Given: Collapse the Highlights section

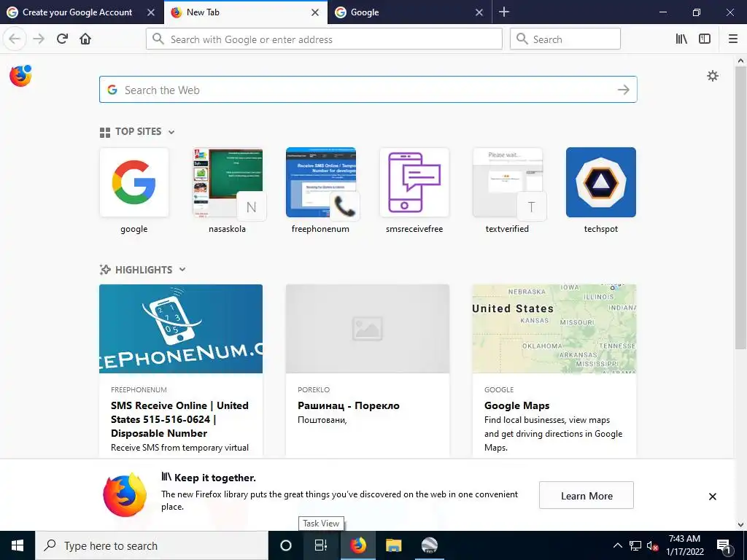Looking at the screenshot, I should [182, 270].
